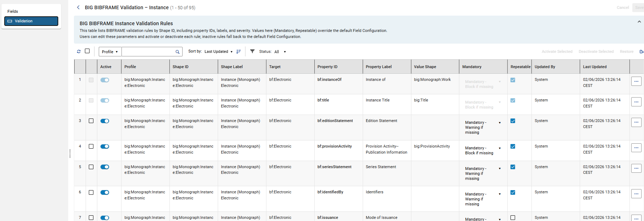Viewport: 644px width, 221px height.
Task: Uncheck Repeatable for bf:provisionActivity
Action: [513, 147]
